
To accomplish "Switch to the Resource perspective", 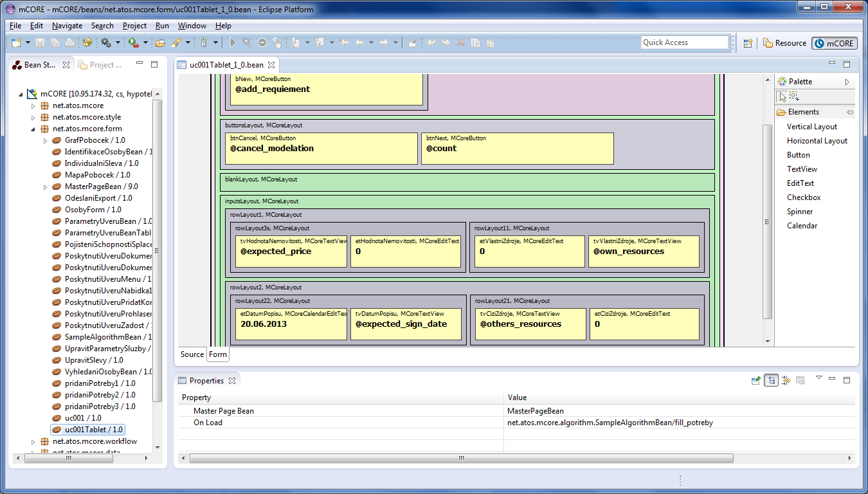I will click(784, 43).
